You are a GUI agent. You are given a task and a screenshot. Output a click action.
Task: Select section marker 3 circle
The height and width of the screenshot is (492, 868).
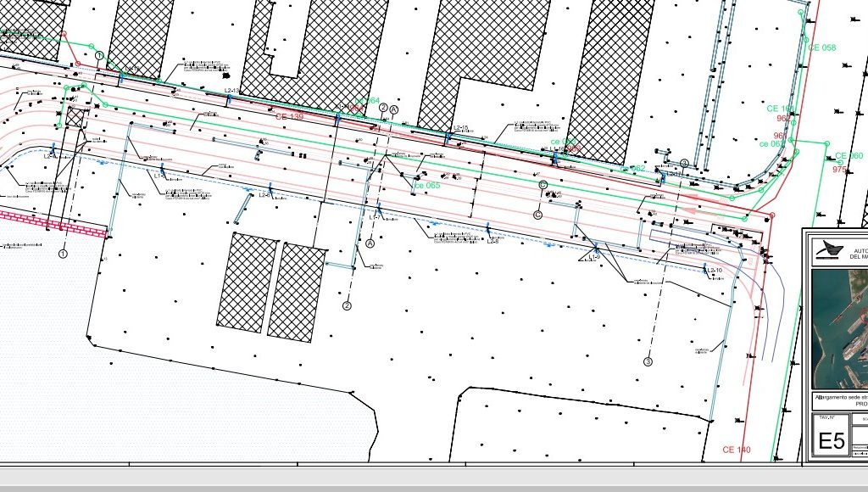[648, 361]
